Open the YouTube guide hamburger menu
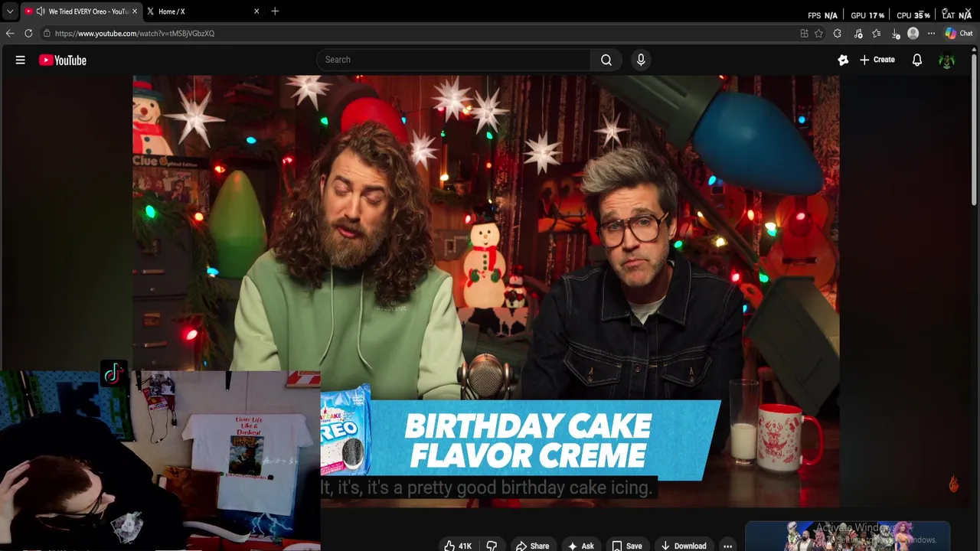Image resolution: width=980 pixels, height=551 pixels. (21, 60)
